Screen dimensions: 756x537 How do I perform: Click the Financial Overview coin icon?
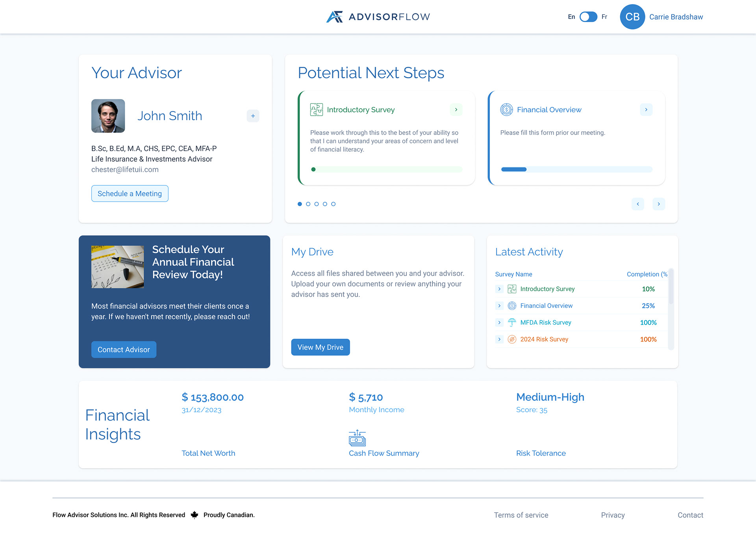506,110
